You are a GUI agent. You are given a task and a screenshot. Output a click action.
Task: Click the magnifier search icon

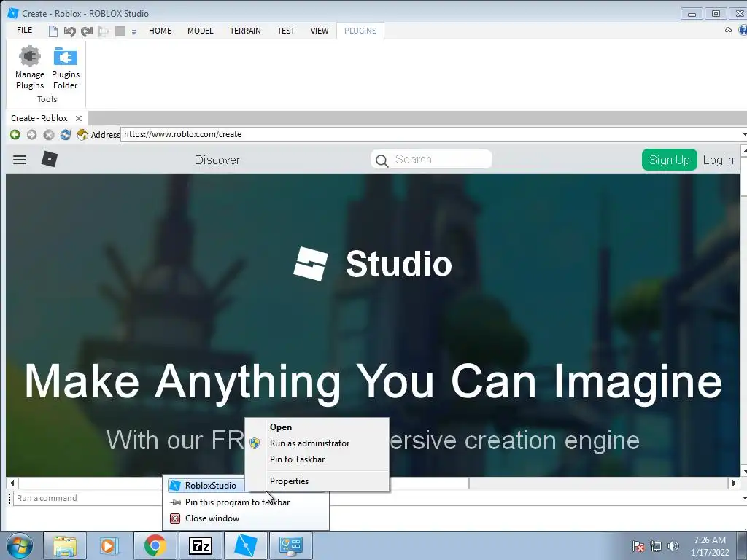pos(382,160)
